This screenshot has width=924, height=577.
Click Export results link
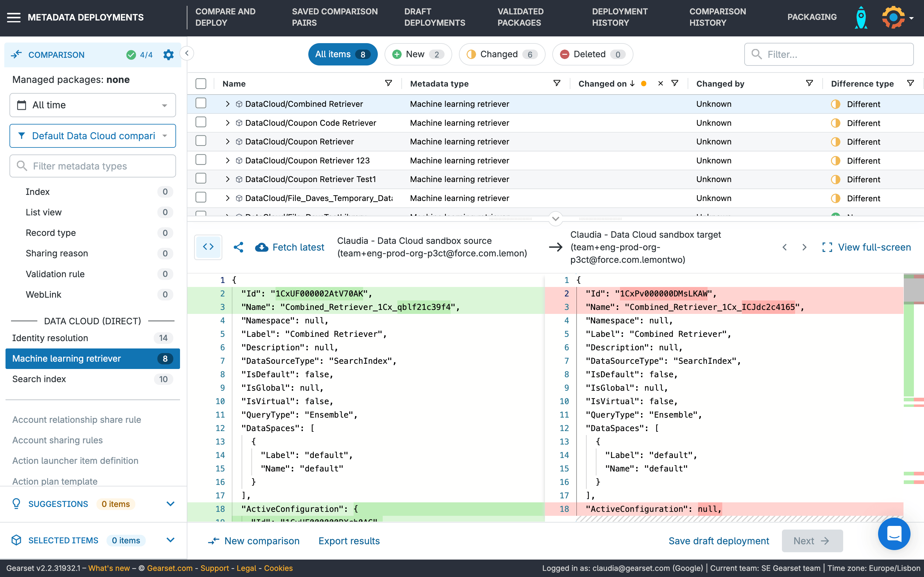click(349, 541)
